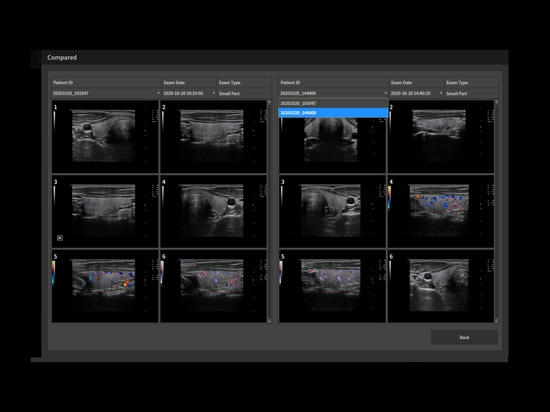Select right panel thumbnail 6
Image resolution: width=550 pixels, height=412 pixels.
(441, 286)
